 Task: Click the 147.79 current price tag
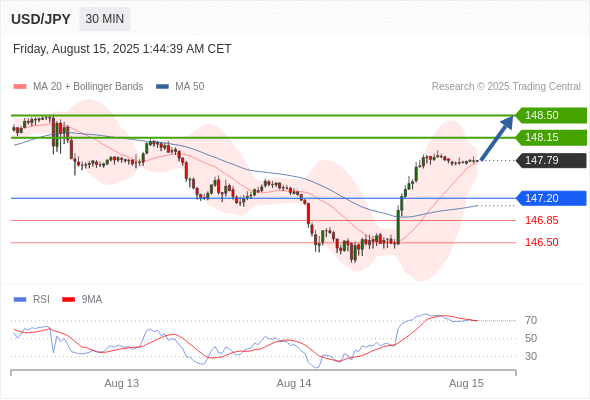pos(551,160)
